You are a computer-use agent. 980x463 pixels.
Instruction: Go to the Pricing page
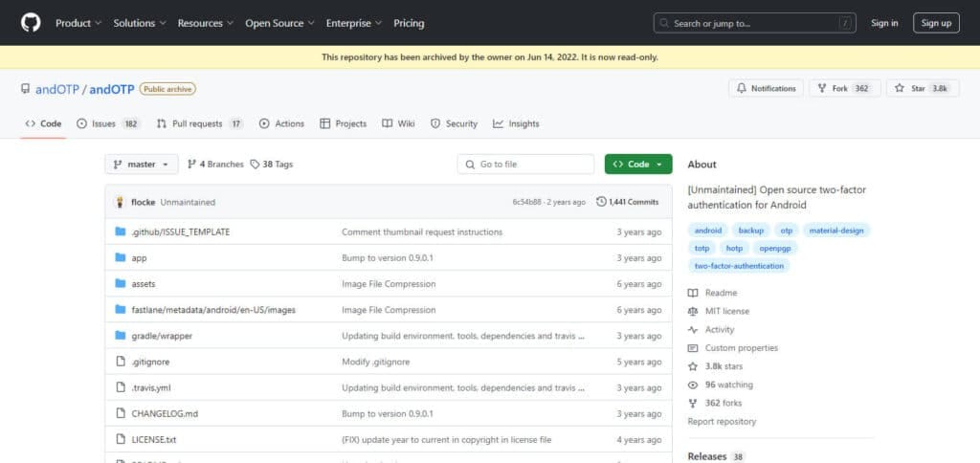click(x=409, y=23)
